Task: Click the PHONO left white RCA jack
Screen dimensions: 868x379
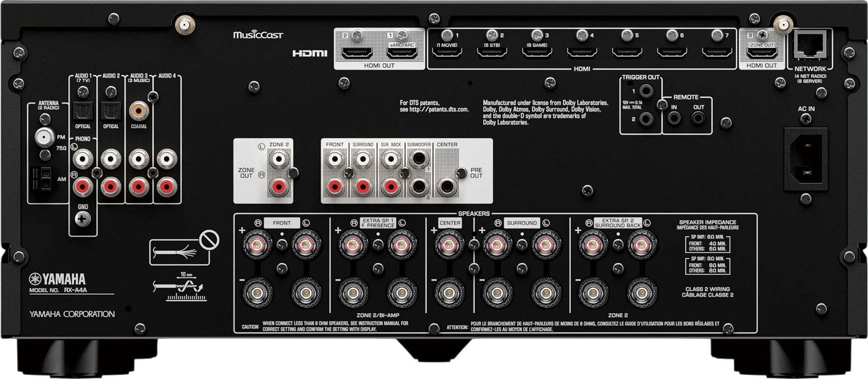Action: [x=83, y=159]
